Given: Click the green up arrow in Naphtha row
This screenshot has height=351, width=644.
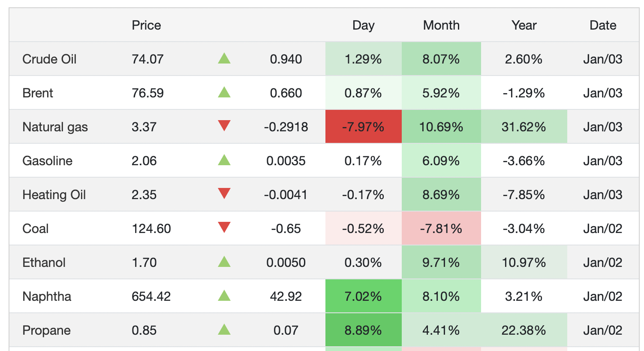Looking at the screenshot, I should point(224,296).
